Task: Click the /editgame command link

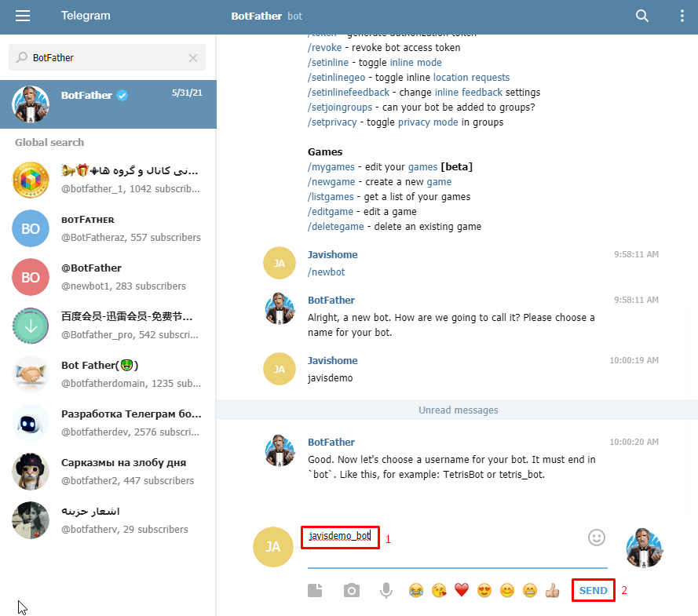Action: click(x=331, y=212)
